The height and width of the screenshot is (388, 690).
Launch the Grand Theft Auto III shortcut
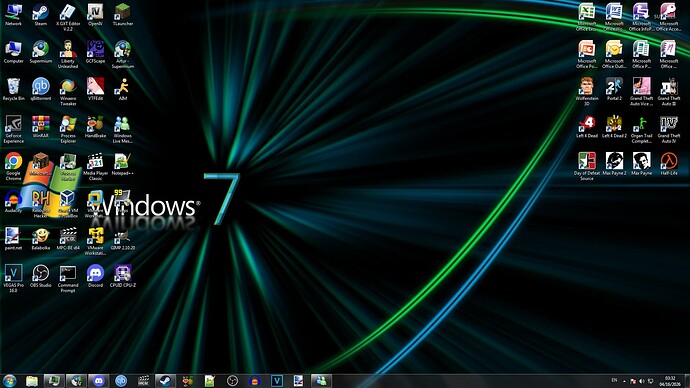(x=668, y=92)
